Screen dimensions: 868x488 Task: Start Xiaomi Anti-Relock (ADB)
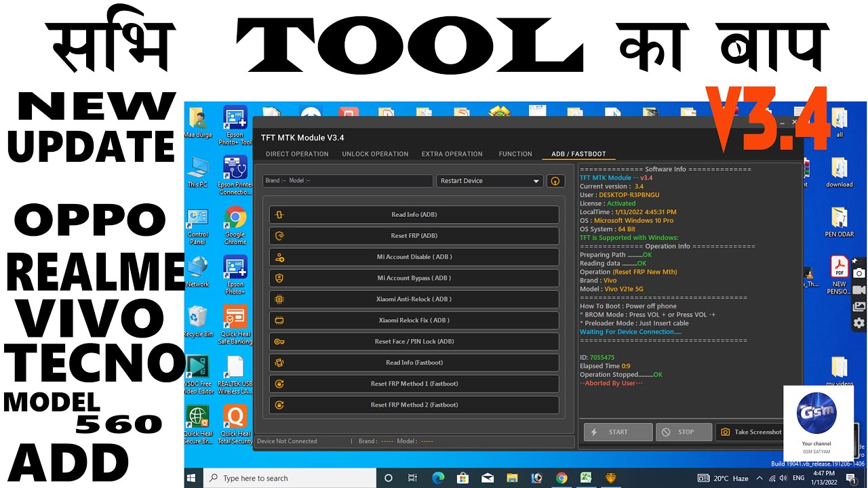click(x=414, y=299)
